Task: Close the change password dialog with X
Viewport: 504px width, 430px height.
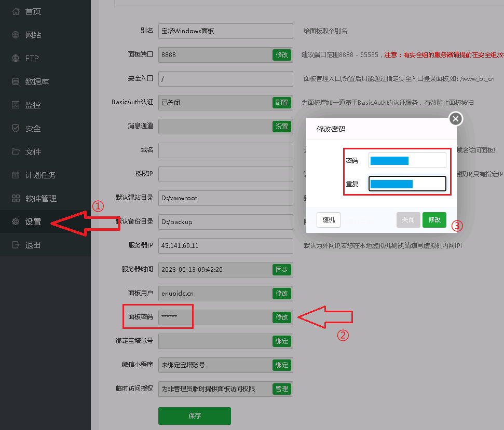Action: [x=455, y=119]
